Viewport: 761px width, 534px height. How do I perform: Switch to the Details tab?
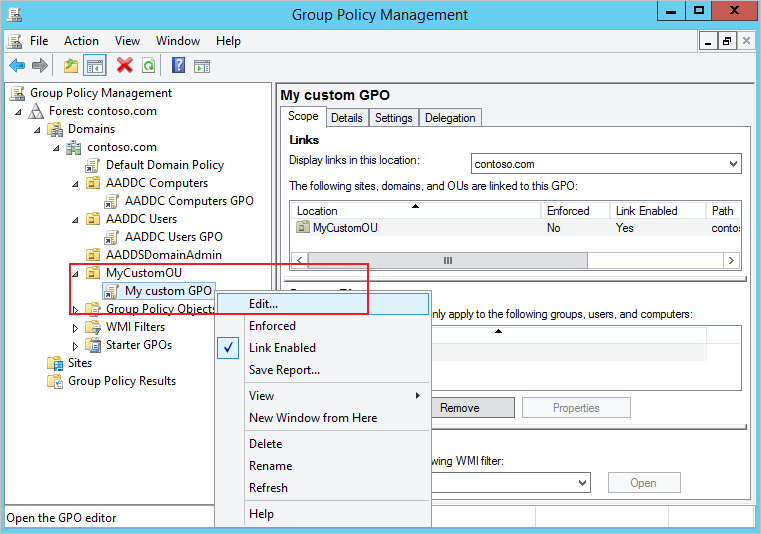pyautogui.click(x=347, y=118)
